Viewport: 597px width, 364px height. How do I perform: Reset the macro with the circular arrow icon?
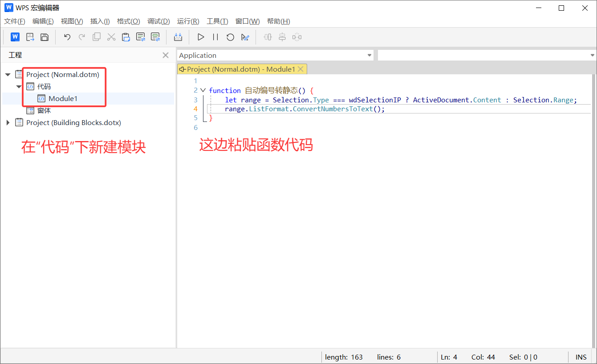click(x=230, y=37)
